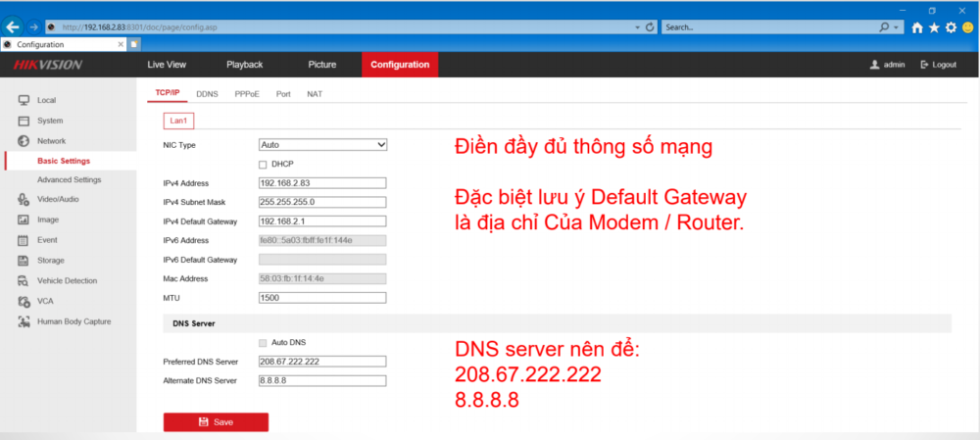Click the IPv4 Default Gateway field
The image size is (980, 440).
coord(322,221)
